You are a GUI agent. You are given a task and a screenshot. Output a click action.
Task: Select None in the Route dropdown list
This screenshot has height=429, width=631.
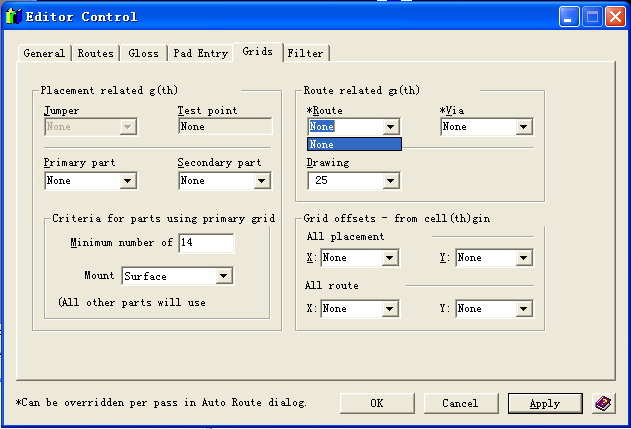tap(354, 144)
